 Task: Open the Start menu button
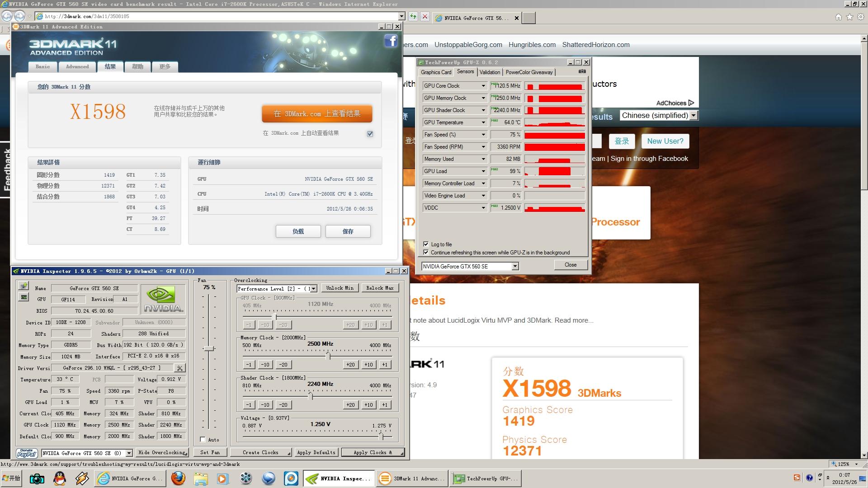[12, 479]
